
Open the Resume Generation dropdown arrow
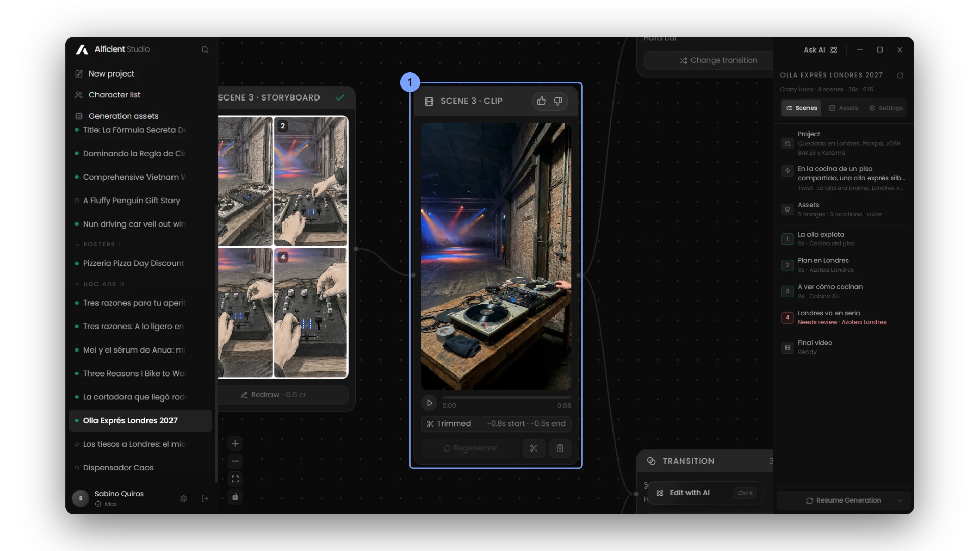pyautogui.click(x=900, y=500)
